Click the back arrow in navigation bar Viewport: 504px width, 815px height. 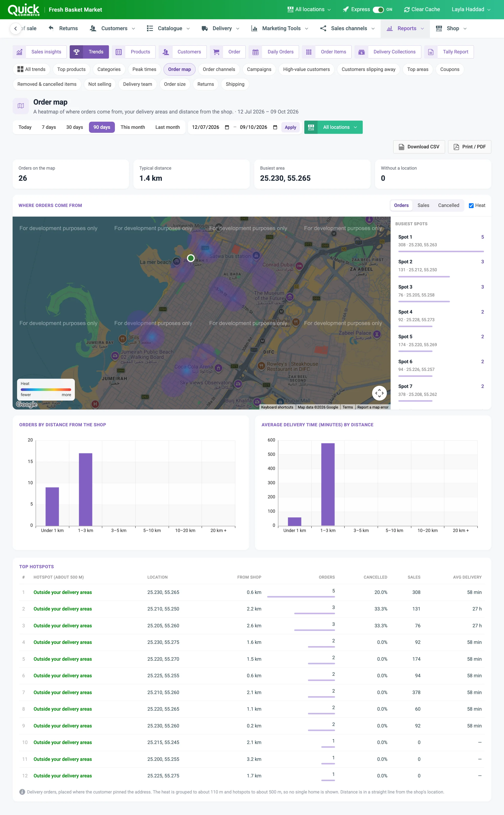[15, 29]
